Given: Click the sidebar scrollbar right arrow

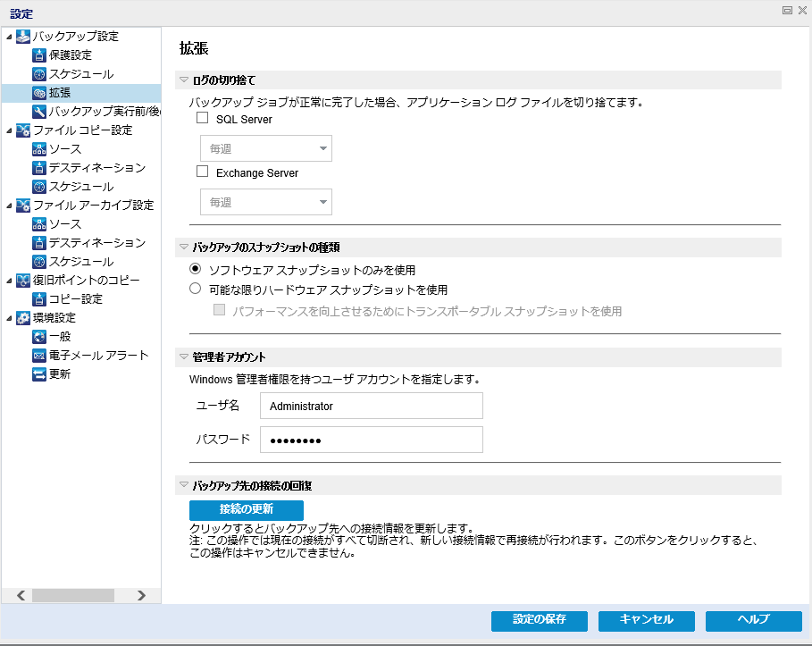Looking at the screenshot, I should pos(140,595).
